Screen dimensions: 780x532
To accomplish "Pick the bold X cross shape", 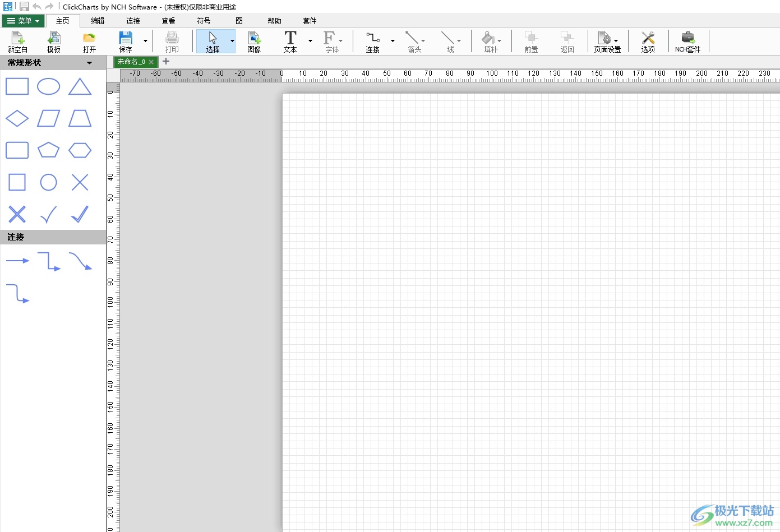I will click(17, 214).
